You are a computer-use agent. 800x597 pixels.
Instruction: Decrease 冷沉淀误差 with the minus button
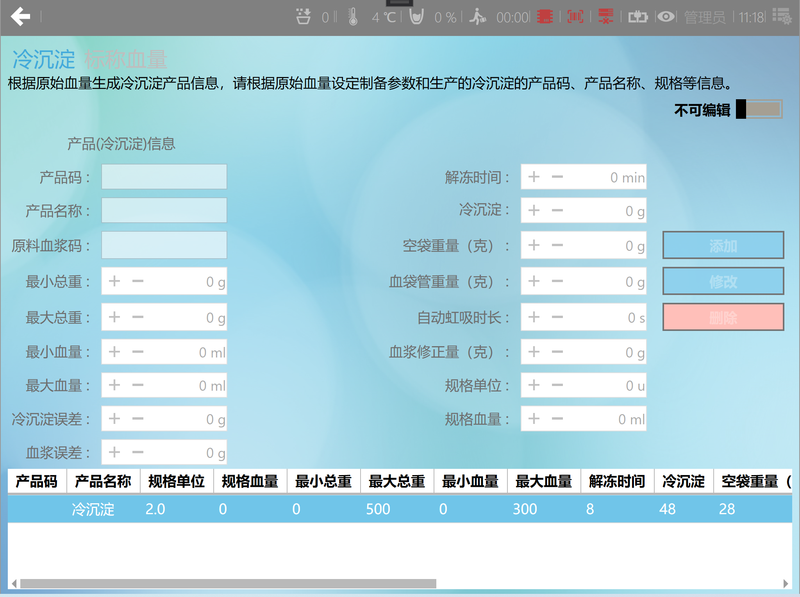[138, 419]
